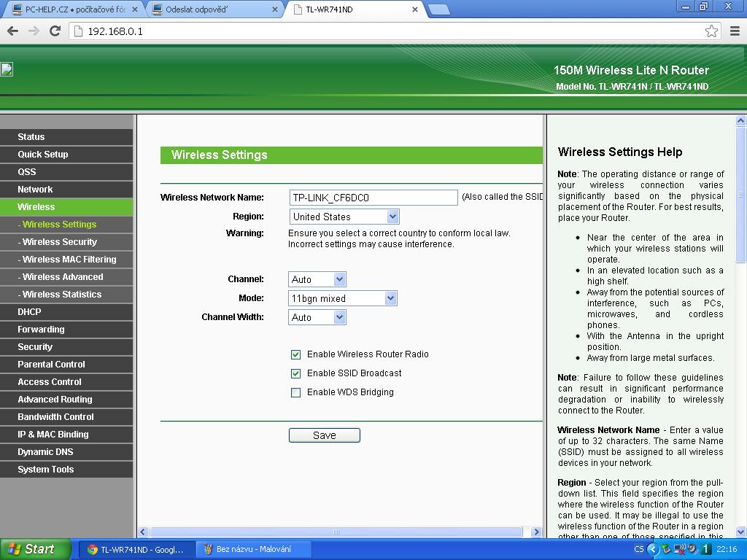Expand the Channel dropdown

point(317,279)
